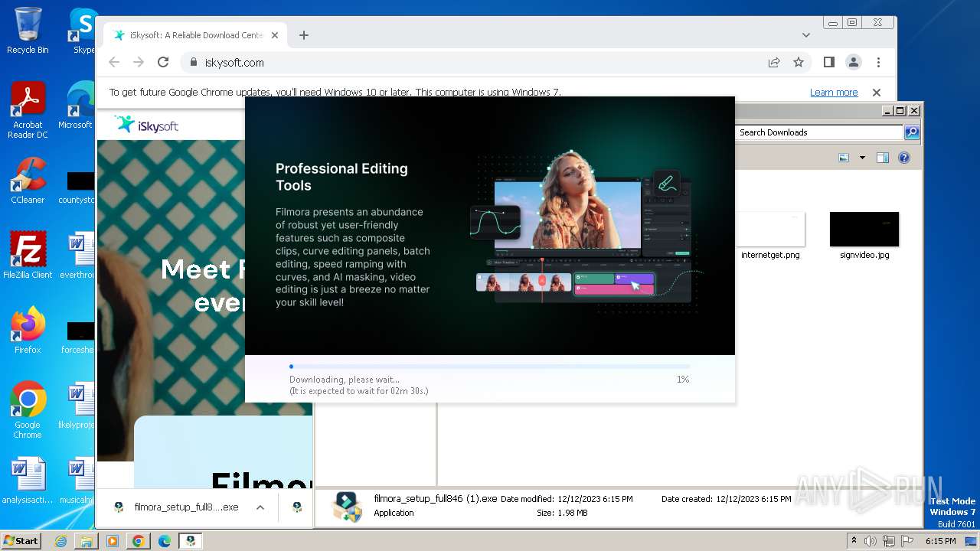Open Firefox desktop shortcut
The height and width of the screenshot is (551, 980).
(28, 330)
